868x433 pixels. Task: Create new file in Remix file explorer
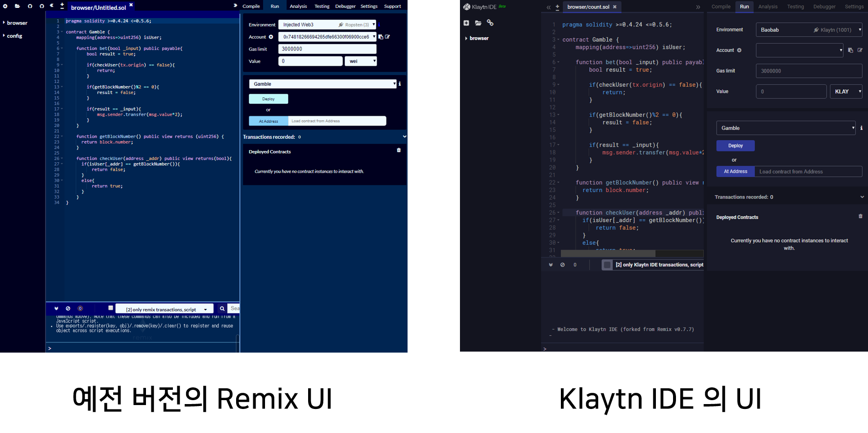5,6
